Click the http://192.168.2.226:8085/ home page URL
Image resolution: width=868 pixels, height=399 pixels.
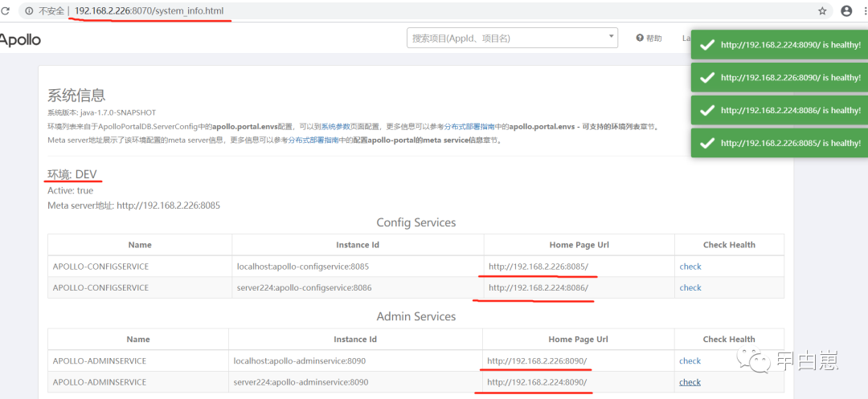click(x=538, y=267)
